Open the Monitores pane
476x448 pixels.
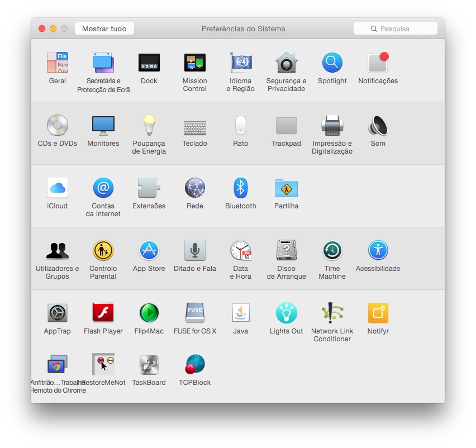[x=103, y=125]
